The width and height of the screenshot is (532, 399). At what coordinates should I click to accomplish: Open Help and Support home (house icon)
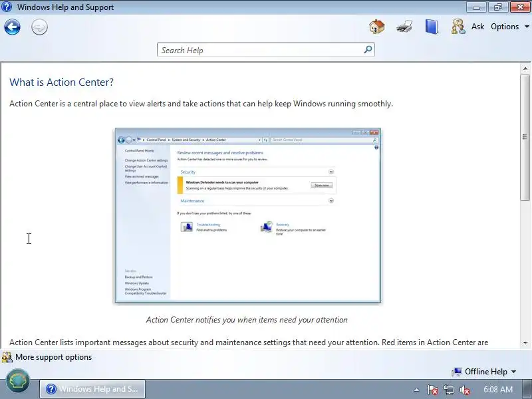pos(376,27)
